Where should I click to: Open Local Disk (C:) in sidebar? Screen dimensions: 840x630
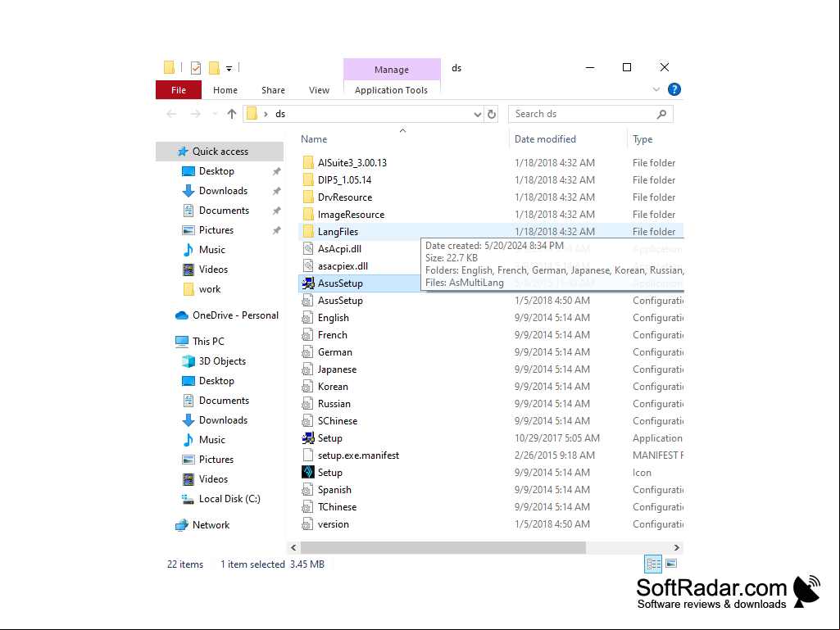(229, 499)
